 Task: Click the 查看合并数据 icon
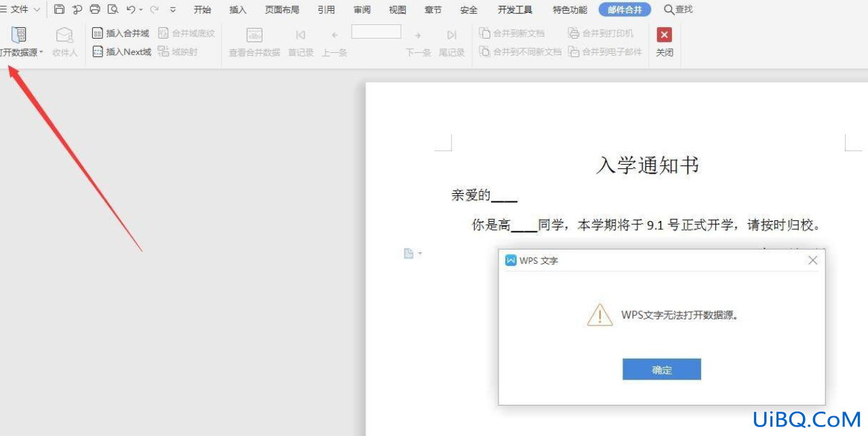254,35
